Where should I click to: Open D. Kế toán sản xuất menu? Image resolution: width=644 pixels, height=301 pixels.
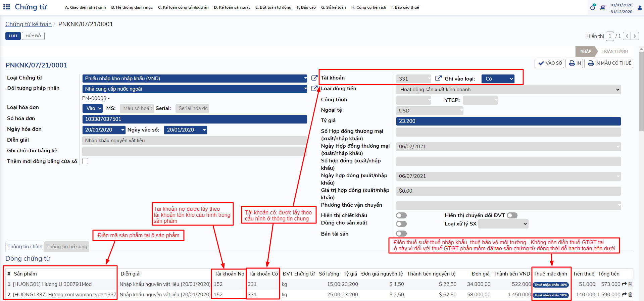click(232, 7)
